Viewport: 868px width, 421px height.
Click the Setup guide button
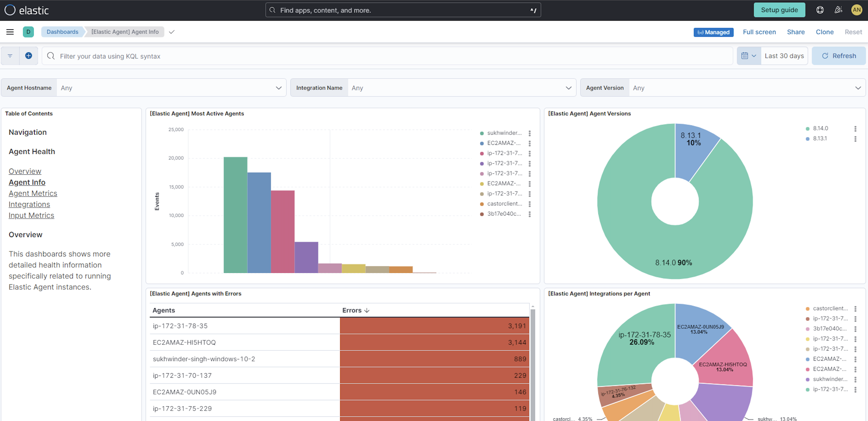(779, 10)
